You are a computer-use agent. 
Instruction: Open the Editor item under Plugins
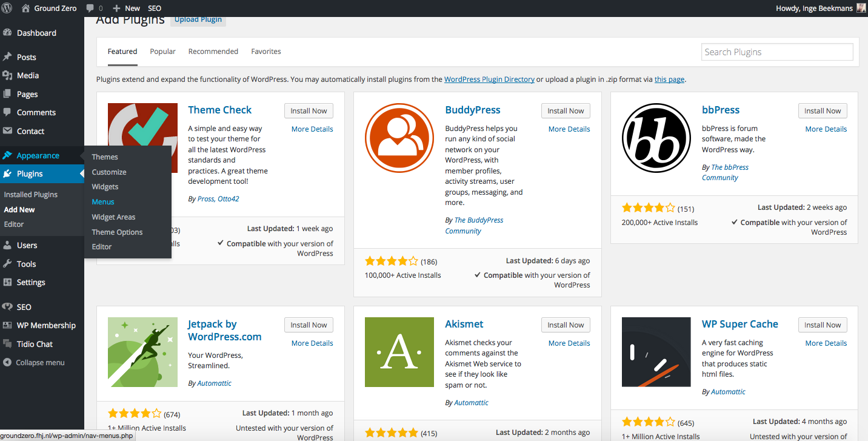pyautogui.click(x=14, y=224)
